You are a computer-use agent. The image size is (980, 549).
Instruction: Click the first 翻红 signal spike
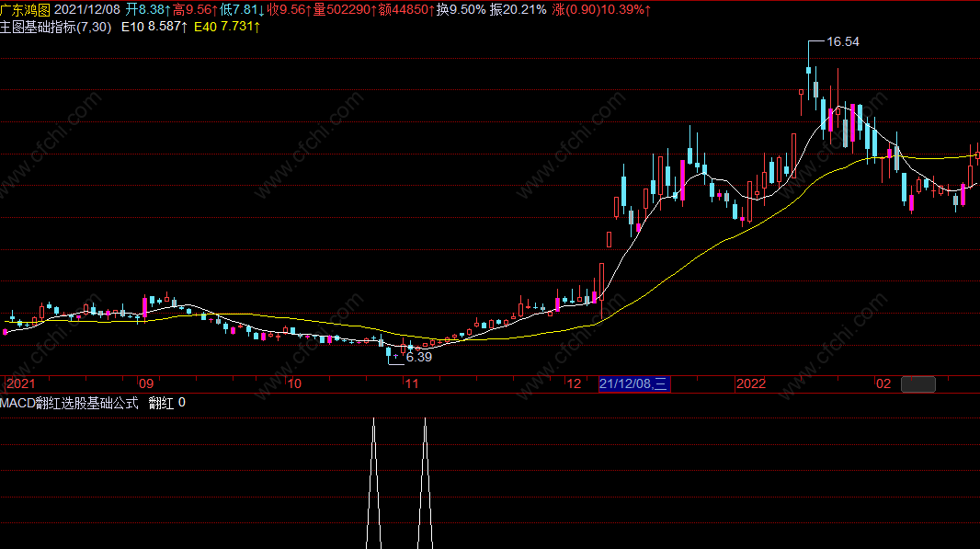(x=374, y=484)
